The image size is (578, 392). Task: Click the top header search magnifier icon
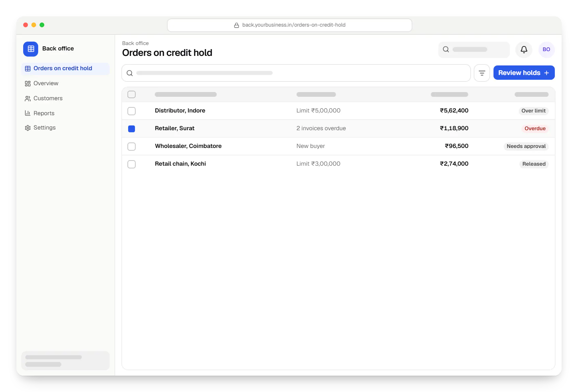[x=446, y=49]
